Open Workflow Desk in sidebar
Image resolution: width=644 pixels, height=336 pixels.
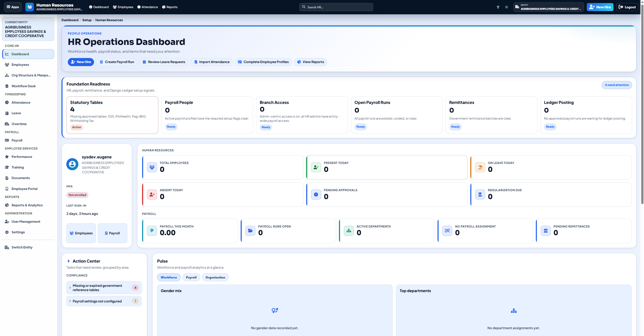(x=28, y=86)
